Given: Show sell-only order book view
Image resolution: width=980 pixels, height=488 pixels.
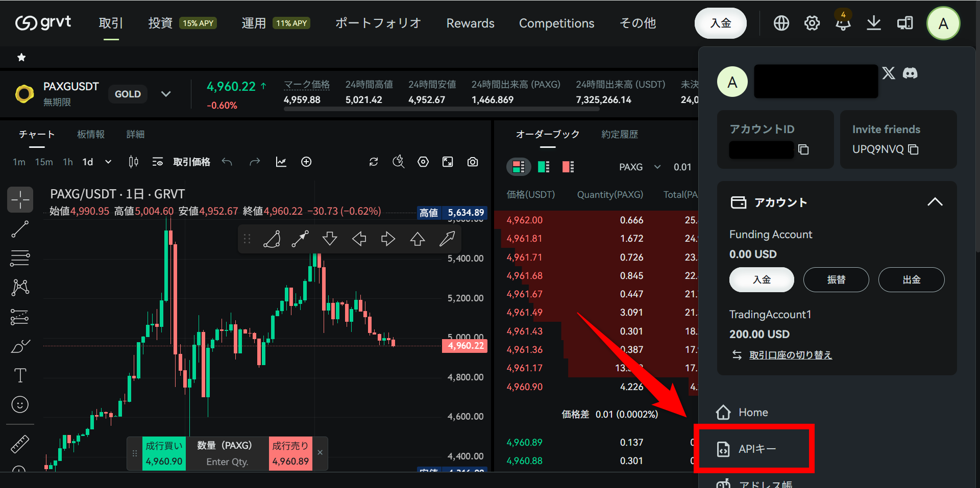Looking at the screenshot, I should coord(568,167).
